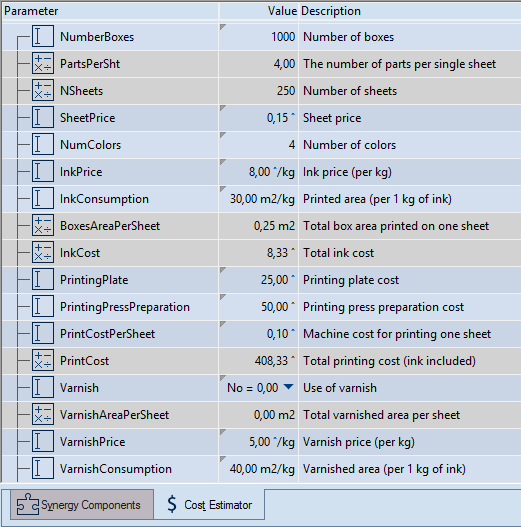Screen dimensions: 521x527
Task: Select the calculated icon beside NSheets
Action: tap(43, 90)
